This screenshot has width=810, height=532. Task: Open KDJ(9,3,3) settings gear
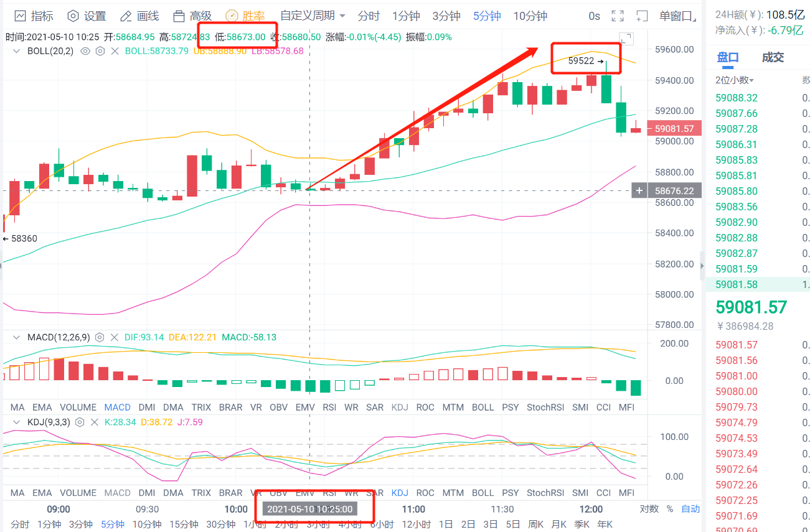coord(80,422)
